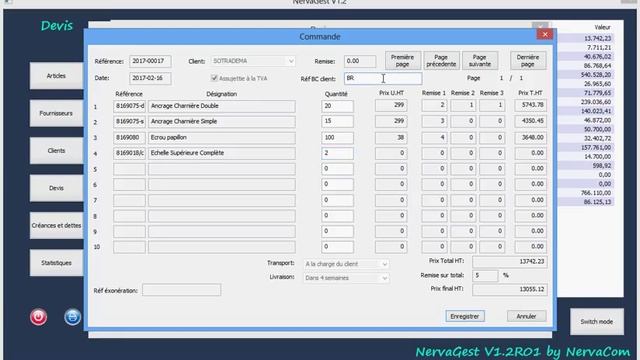Screen dimensions: 640x360
Task: Open Articles in the sidebar
Action: (56, 76)
